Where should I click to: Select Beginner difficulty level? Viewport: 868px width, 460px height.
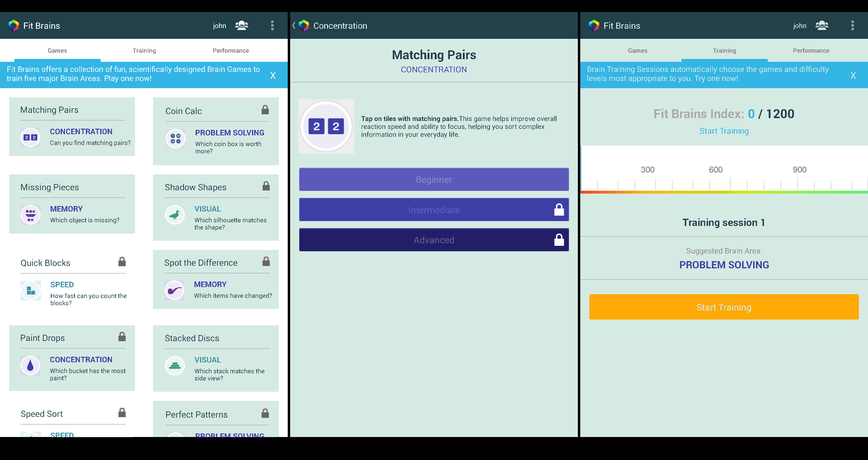(x=434, y=179)
